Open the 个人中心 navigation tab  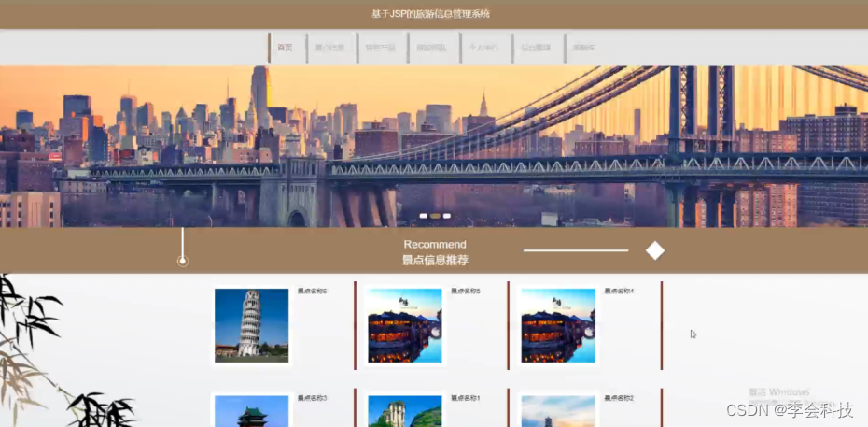pyautogui.click(x=485, y=48)
